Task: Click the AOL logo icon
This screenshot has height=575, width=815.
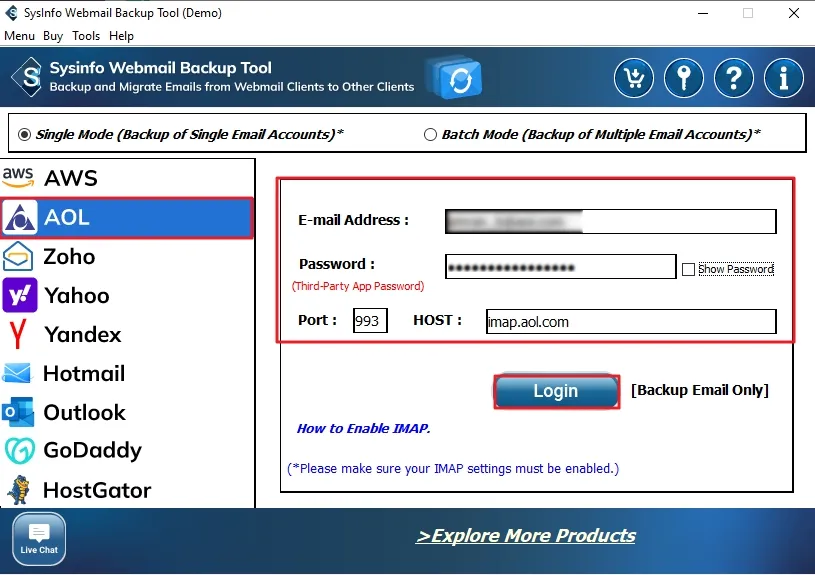Action: click(20, 217)
